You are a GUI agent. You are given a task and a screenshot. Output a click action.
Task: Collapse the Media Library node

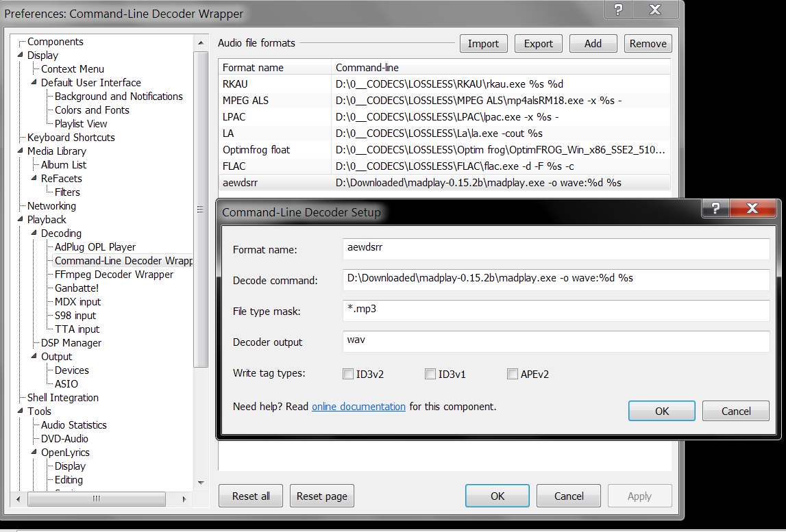(x=21, y=151)
